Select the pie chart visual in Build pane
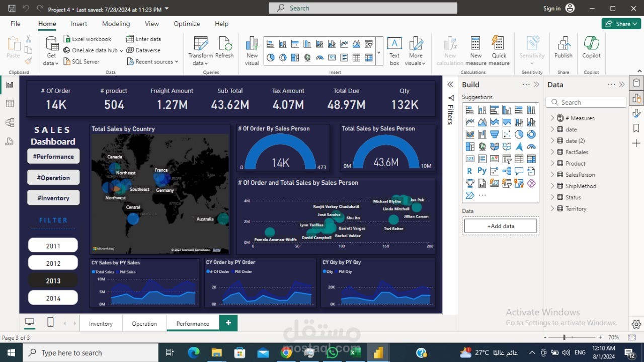 pyautogui.click(x=519, y=134)
